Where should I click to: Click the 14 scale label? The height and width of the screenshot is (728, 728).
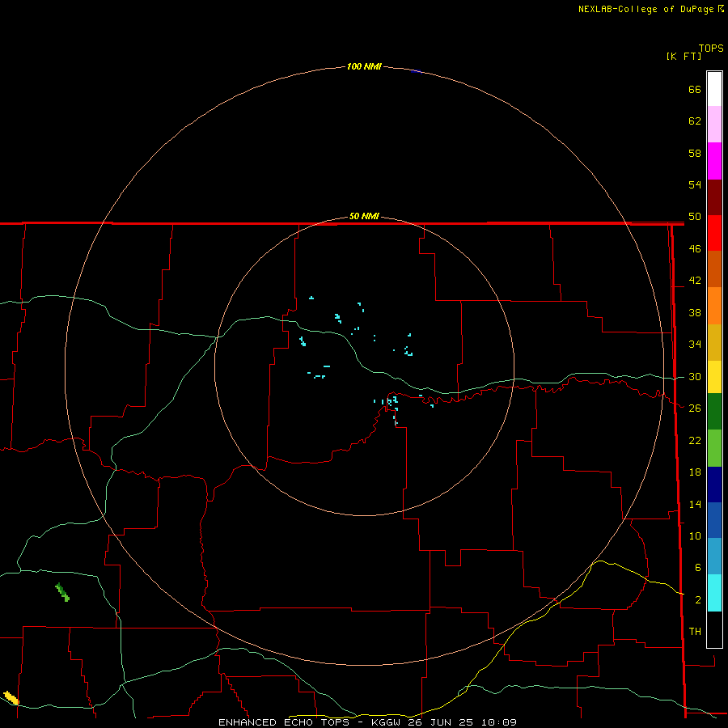point(695,504)
